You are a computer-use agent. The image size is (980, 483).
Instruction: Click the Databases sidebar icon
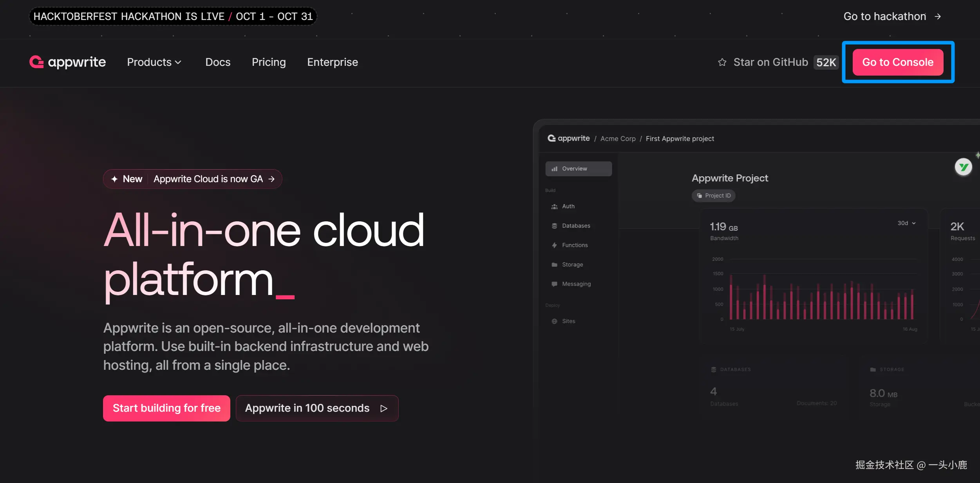(x=554, y=226)
